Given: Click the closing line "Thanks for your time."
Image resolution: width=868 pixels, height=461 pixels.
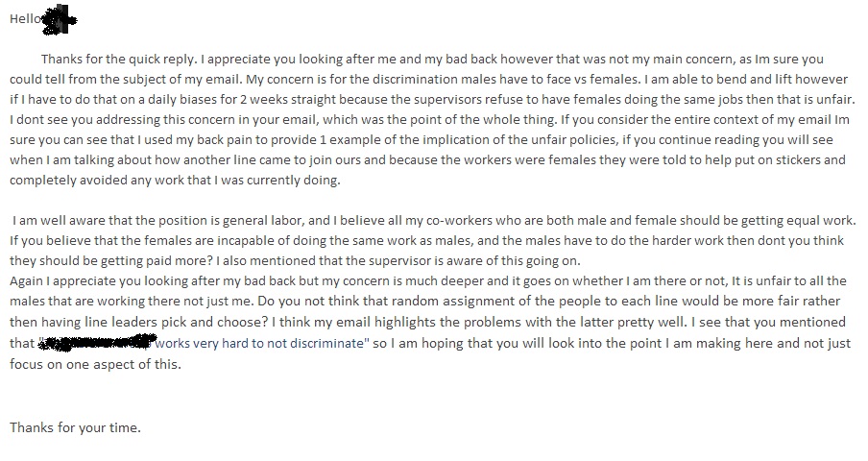Looking at the screenshot, I should click(75, 427).
